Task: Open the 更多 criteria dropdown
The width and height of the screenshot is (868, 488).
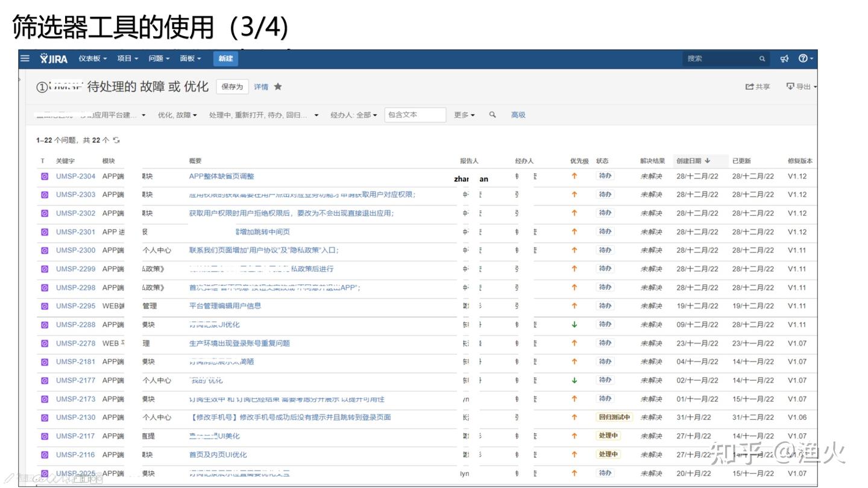Action: 464,115
